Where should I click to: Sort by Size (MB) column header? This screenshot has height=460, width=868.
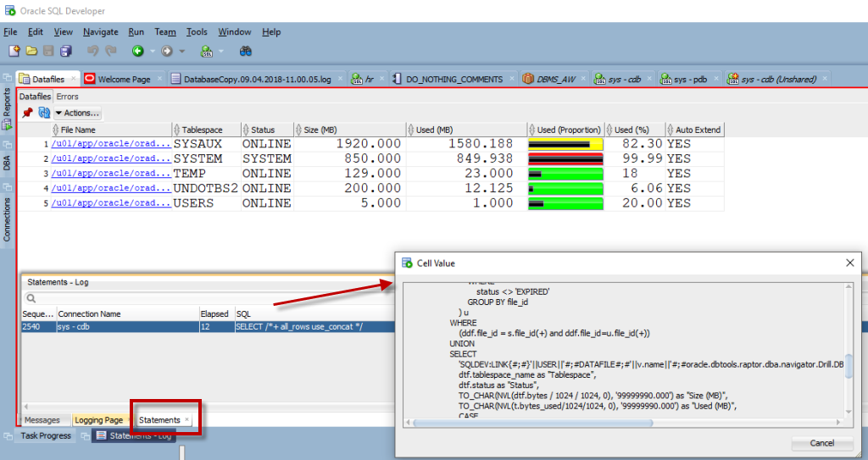click(350, 130)
